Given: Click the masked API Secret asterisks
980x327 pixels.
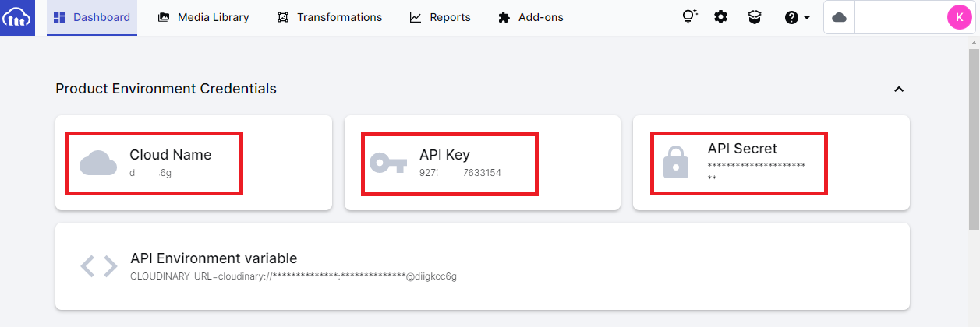Looking at the screenshot, I should coord(756,171).
